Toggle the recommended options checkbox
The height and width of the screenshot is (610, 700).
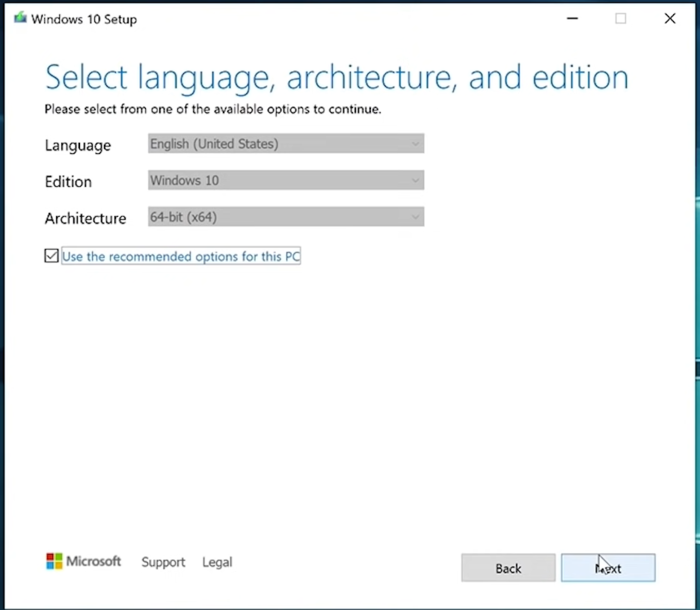(x=51, y=256)
